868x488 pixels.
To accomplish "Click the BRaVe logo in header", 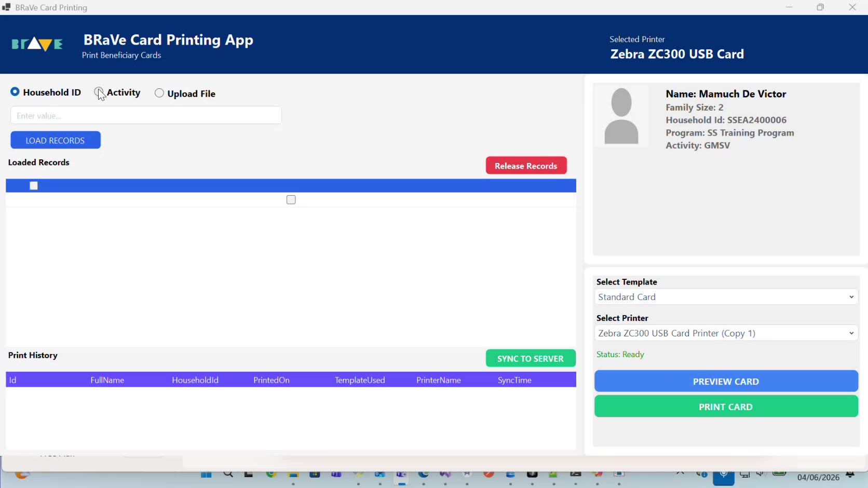I will pos(37,45).
